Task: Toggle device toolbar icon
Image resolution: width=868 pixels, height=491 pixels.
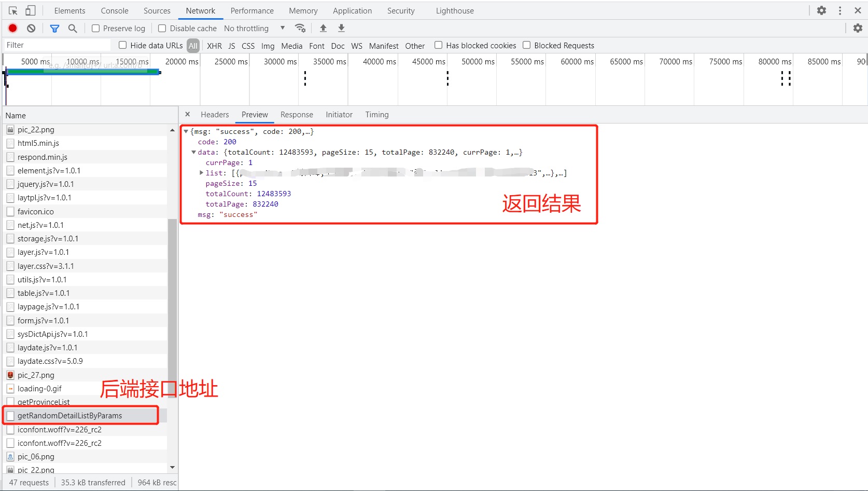Action: click(31, 10)
